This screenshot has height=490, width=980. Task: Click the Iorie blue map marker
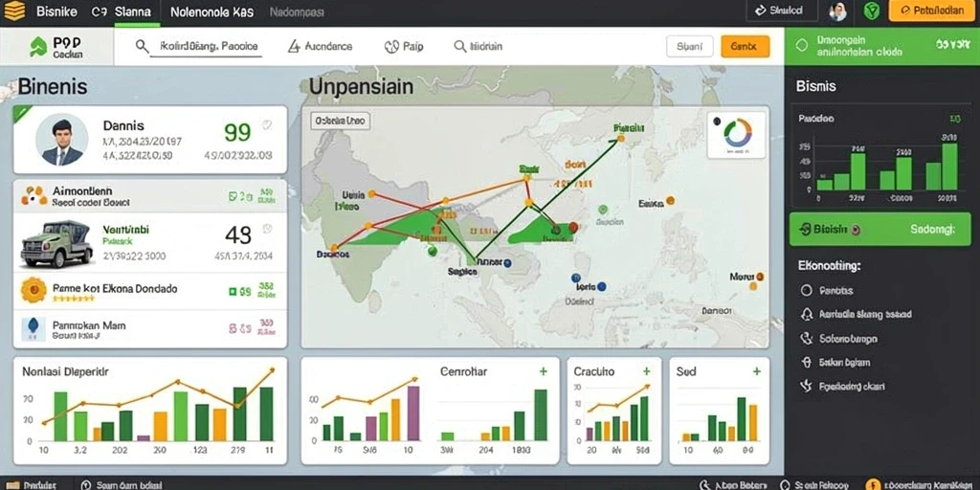(601, 287)
